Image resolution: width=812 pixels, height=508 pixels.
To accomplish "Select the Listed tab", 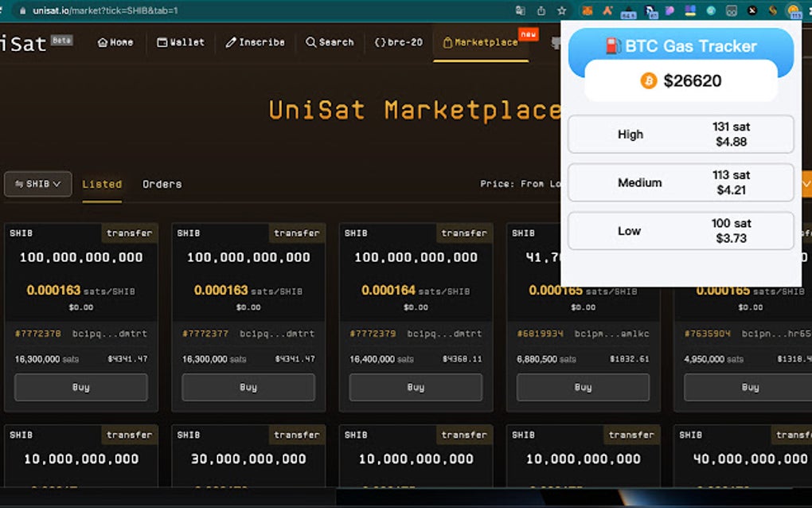I will (102, 184).
